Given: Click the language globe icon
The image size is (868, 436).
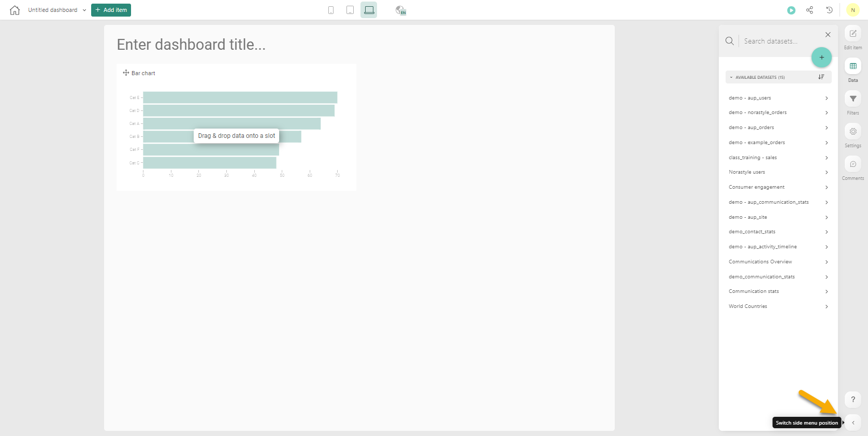Looking at the screenshot, I should point(400,10).
